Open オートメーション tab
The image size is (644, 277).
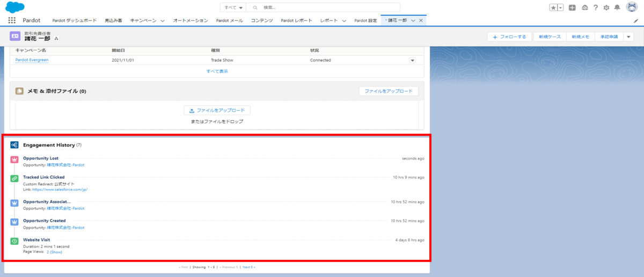pos(191,20)
